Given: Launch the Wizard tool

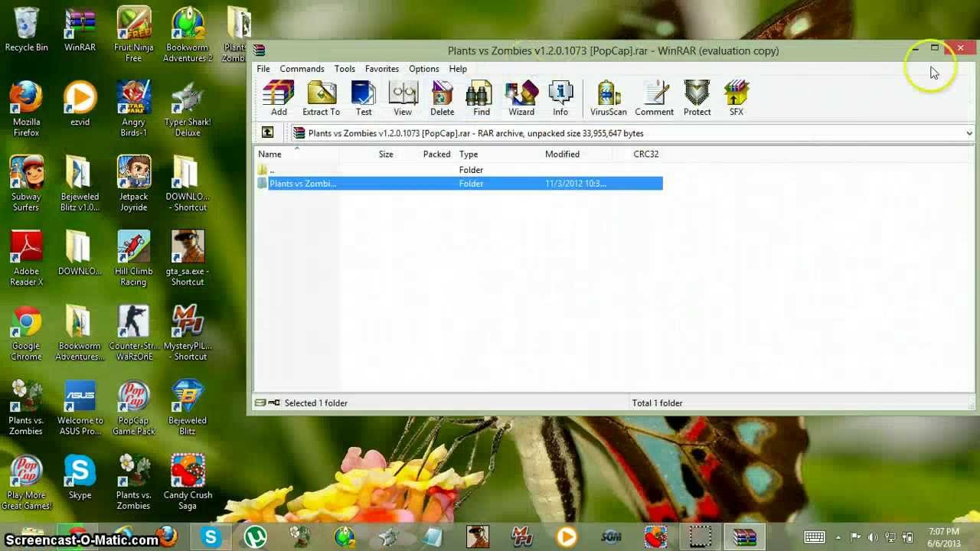Looking at the screenshot, I should (x=521, y=98).
